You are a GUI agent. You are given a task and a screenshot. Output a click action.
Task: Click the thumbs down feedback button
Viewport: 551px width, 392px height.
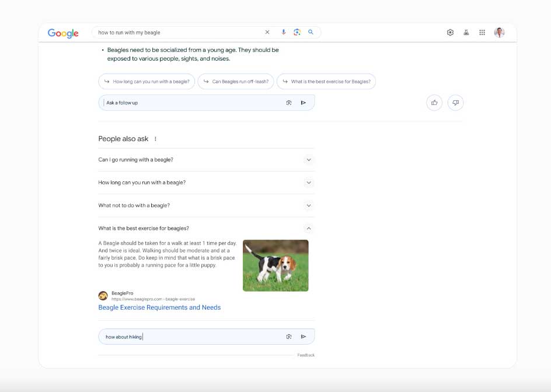coord(455,103)
